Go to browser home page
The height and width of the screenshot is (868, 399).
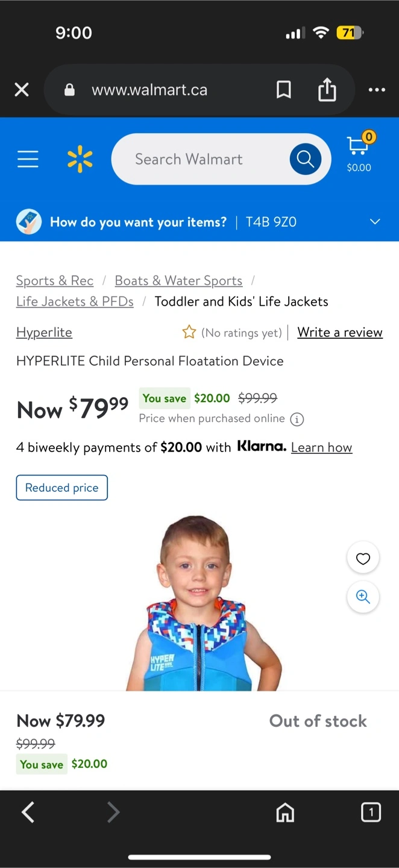285,813
